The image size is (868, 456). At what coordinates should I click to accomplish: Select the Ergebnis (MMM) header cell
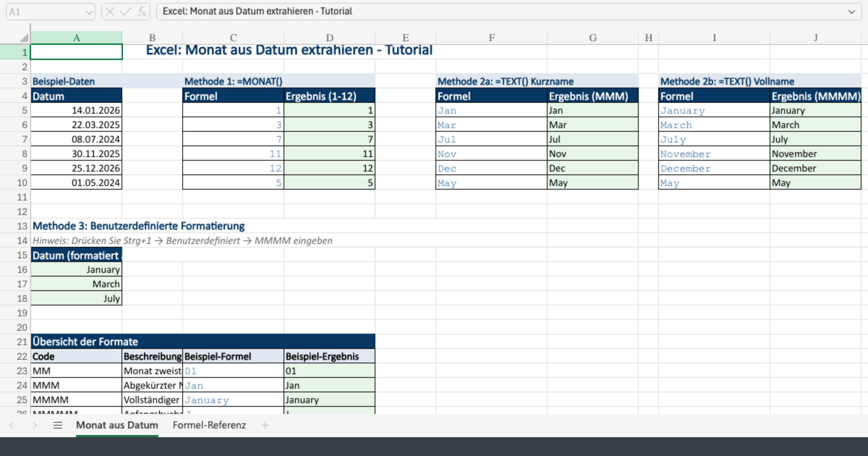(x=592, y=96)
